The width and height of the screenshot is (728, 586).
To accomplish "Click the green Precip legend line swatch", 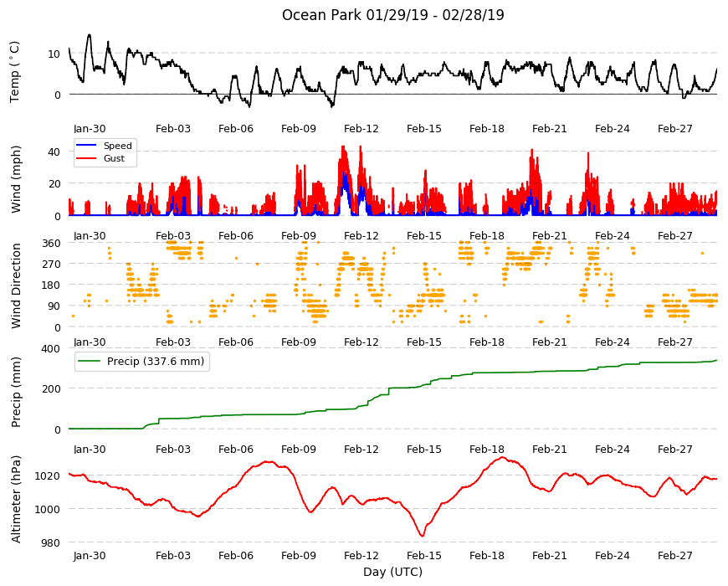I will tap(90, 362).
